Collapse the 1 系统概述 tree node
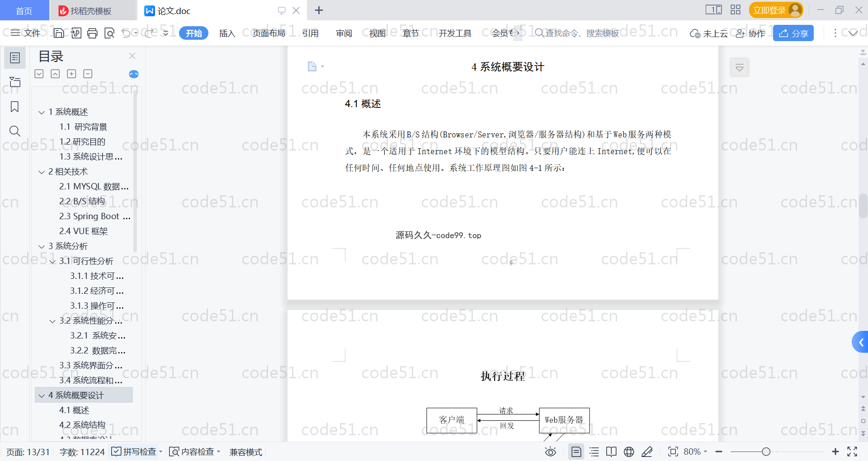This screenshot has width=868, height=461. [42, 112]
